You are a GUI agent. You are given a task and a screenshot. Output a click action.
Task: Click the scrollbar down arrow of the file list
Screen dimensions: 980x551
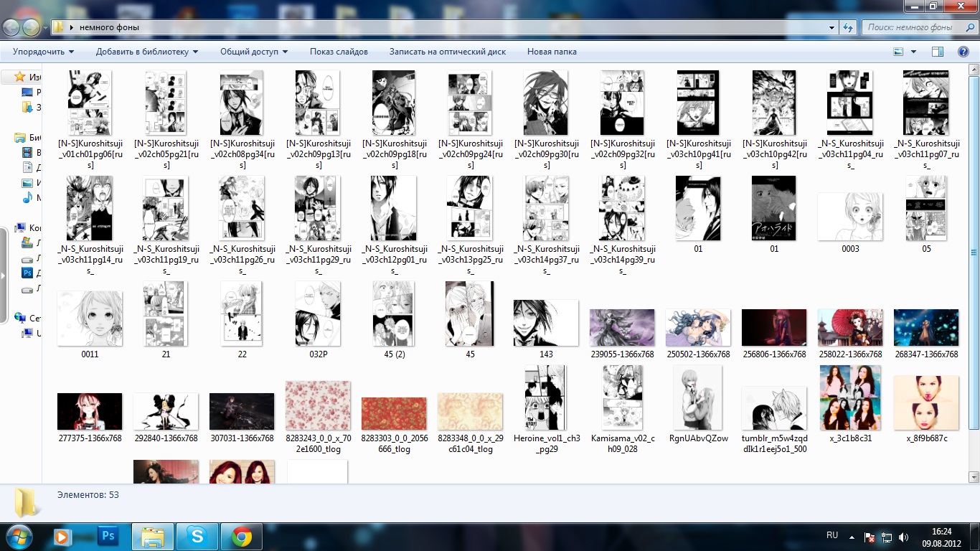point(974,477)
